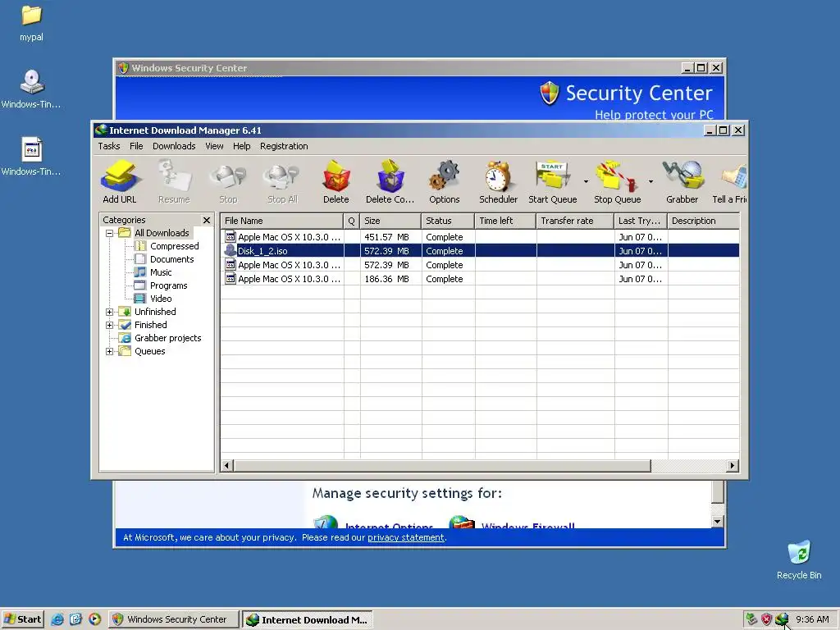Open the View menu
Image resolution: width=840 pixels, height=630 pixels.
[x=214, y=146]
